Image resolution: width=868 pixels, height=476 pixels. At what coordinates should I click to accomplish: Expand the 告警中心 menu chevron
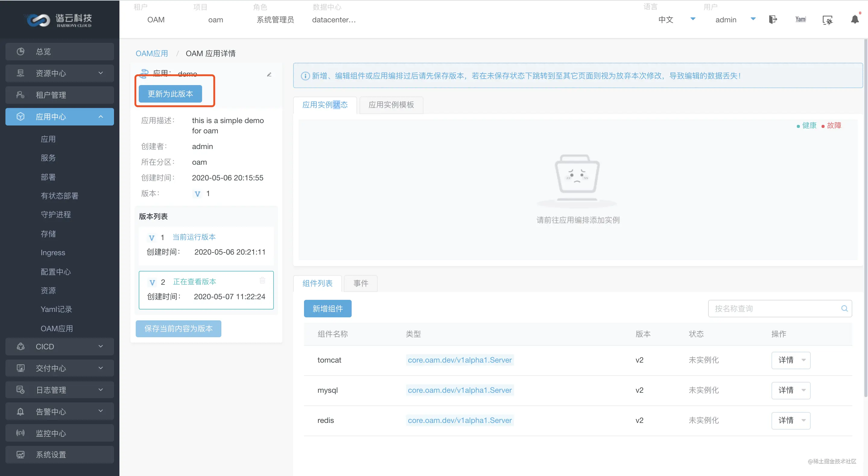(x=101, y=411)
